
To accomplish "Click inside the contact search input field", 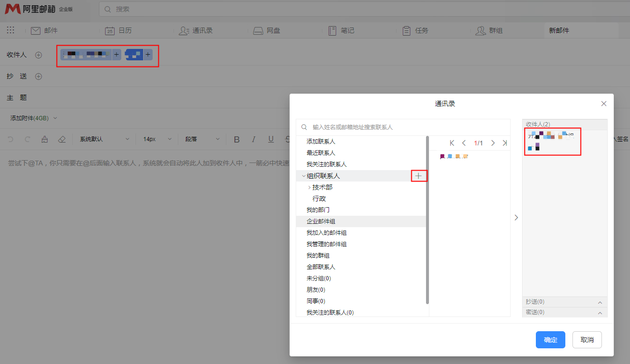I will [380, 127].
